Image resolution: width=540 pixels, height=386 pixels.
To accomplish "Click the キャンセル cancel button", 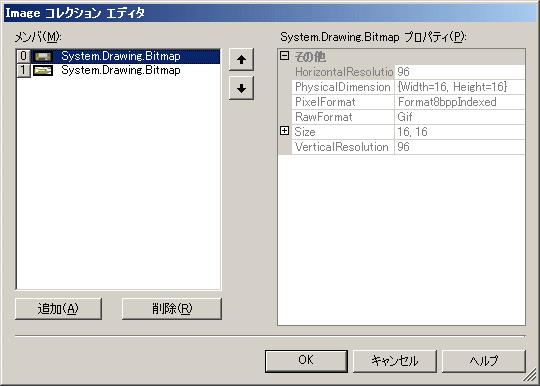I will pos(395,361).
